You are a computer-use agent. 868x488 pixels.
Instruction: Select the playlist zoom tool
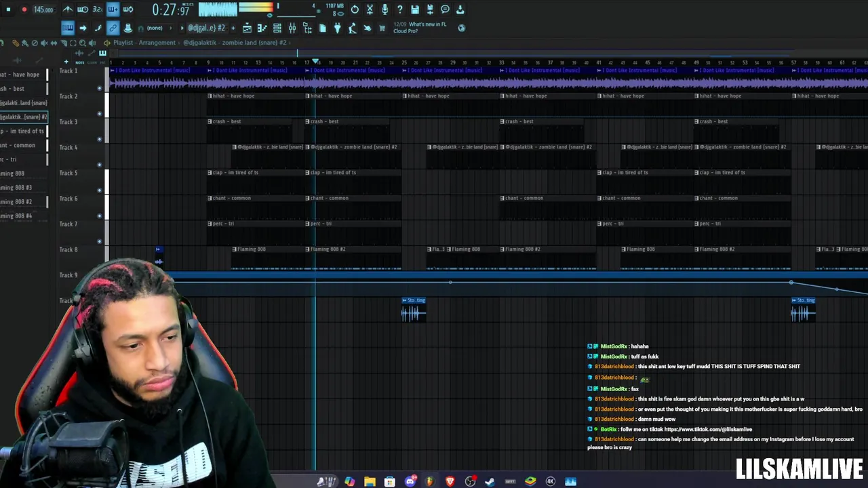pos(83,43)
